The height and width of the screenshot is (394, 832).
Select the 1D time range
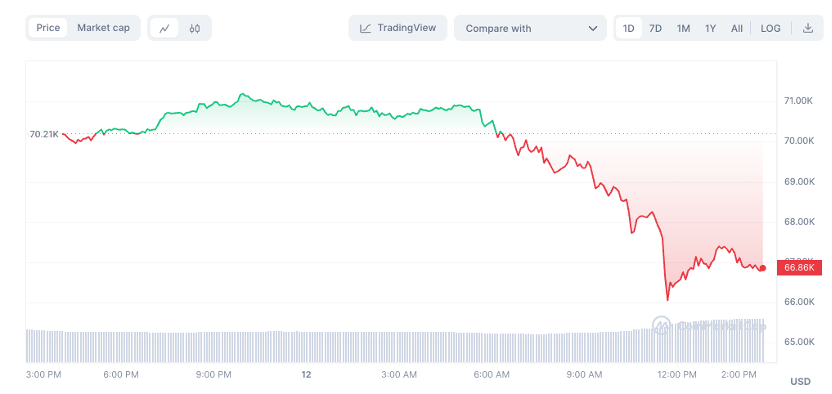628,28
